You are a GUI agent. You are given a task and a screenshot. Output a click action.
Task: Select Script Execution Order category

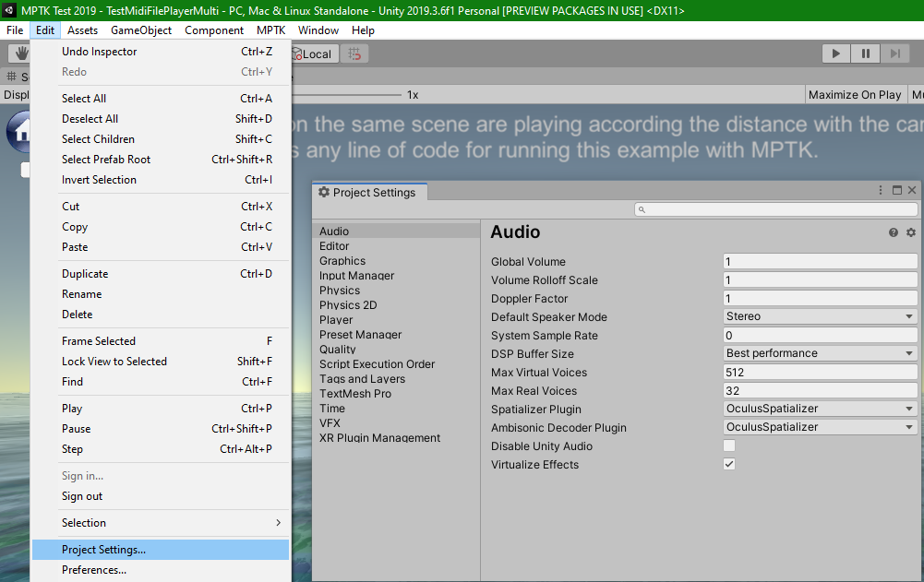pos(397,364)
